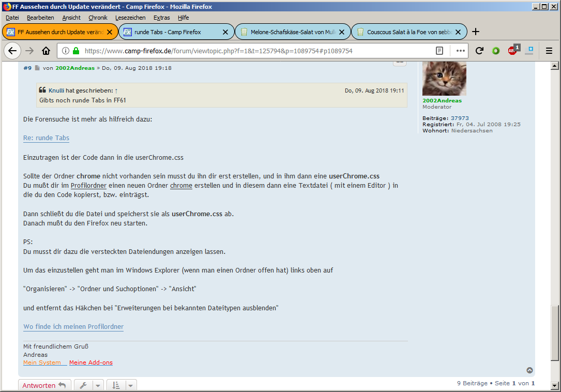Click the #9 post number link
The image size is (561, 392).
pyautogui.click(x=27, y=68)
